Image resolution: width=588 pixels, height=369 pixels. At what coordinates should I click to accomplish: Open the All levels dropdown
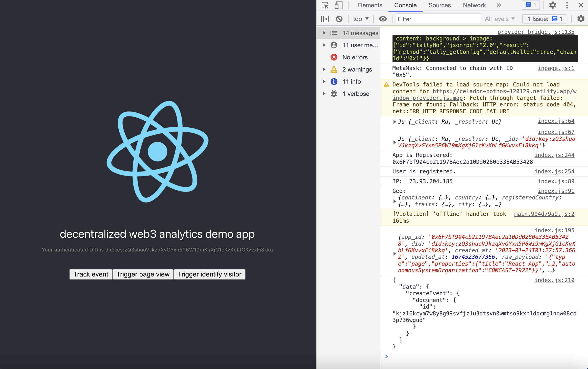pyautogui.click(x=500, y=19)
